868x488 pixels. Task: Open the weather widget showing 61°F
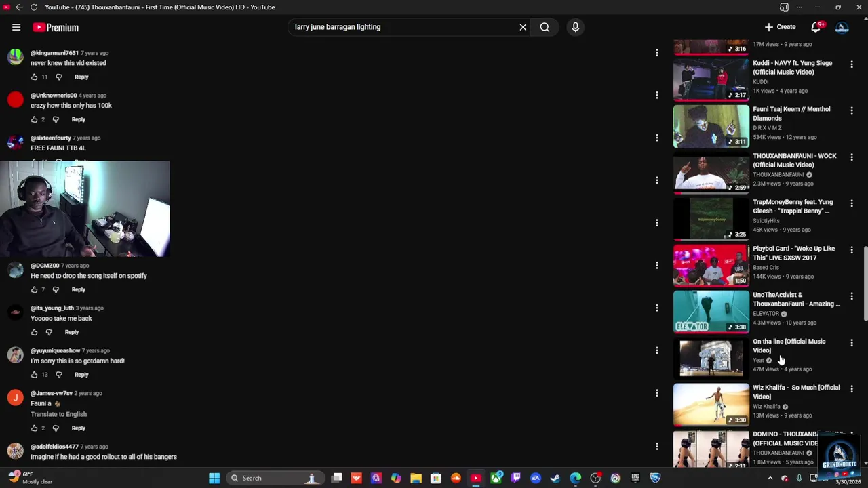(31, 478)
